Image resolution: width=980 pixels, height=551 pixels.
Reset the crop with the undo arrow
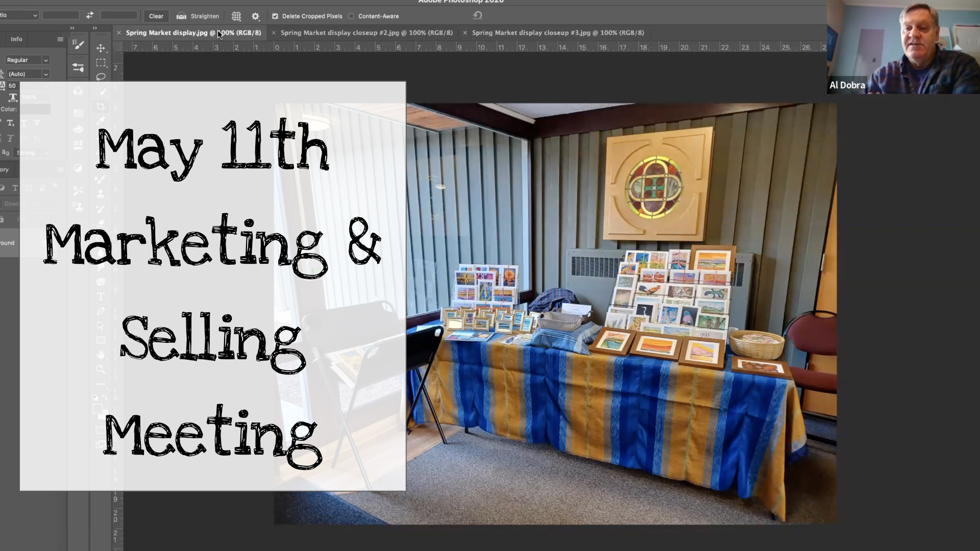(x=477, y=15)
